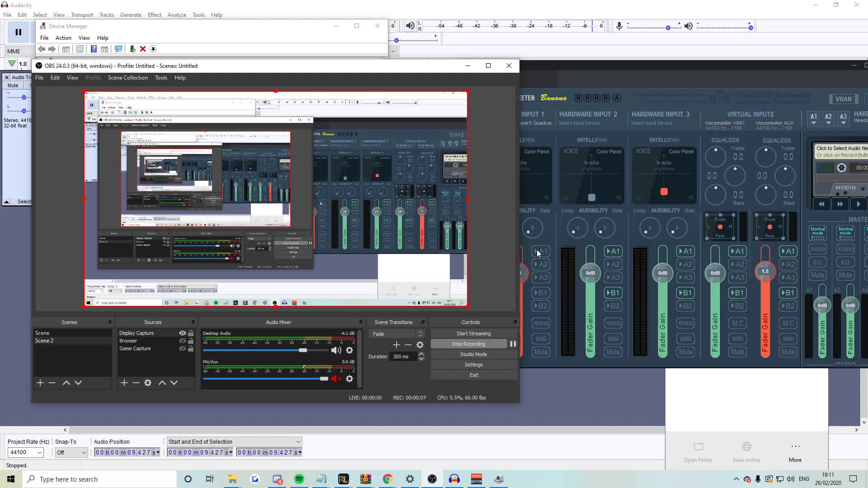
Task: Increase transition Duration with up arrow
Action: 421,354
